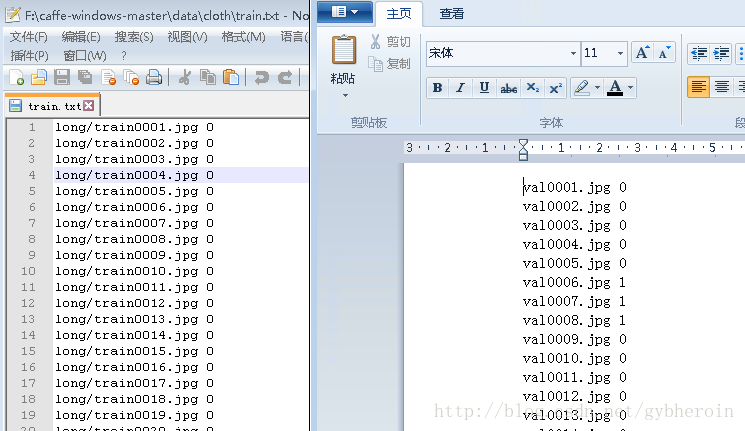The height and width of the screenshot is (431, 745).
Task: Toggle Superscript formatting in WordPad
Action: (x=555, y=88)
